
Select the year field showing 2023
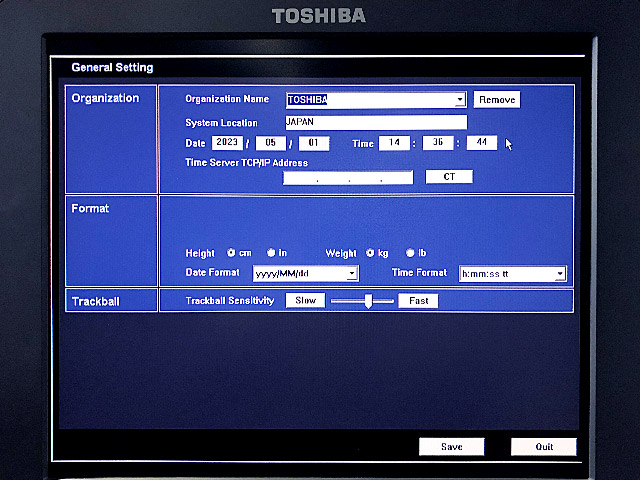[227, 142]
